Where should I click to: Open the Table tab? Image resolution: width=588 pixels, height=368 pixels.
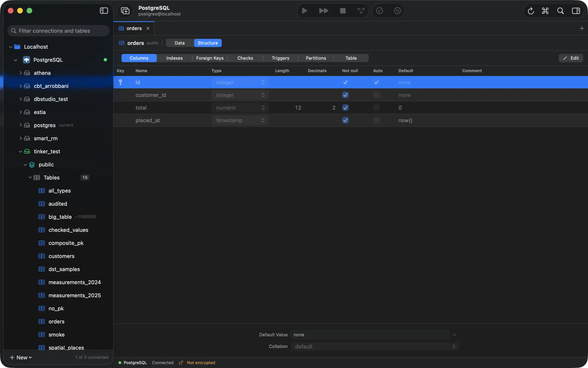point(351,58)
